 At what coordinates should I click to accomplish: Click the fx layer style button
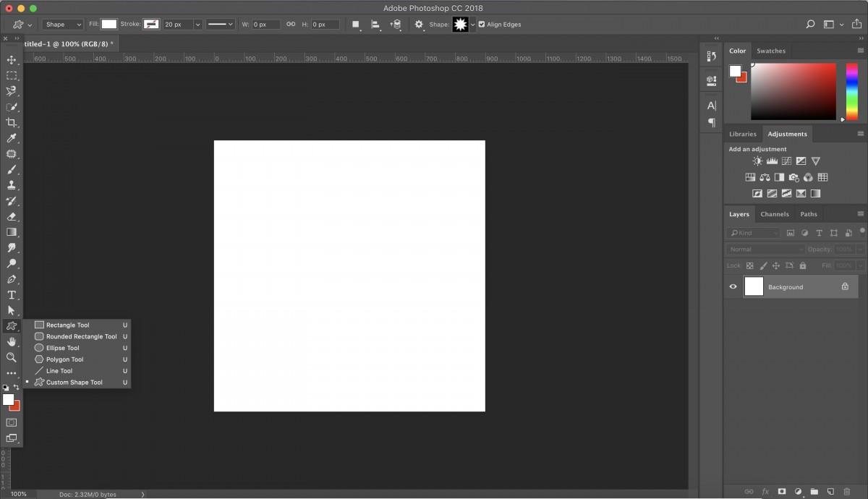coord(766,491)
